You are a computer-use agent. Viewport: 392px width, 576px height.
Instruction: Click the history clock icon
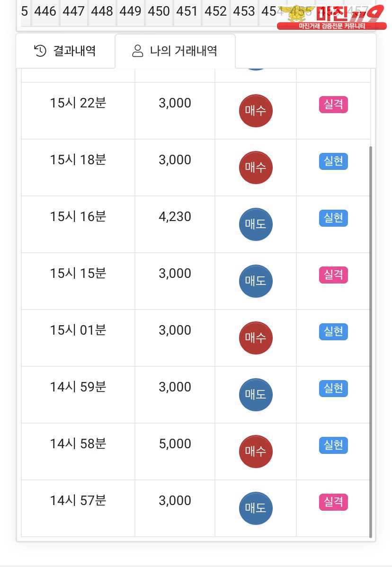40,51
